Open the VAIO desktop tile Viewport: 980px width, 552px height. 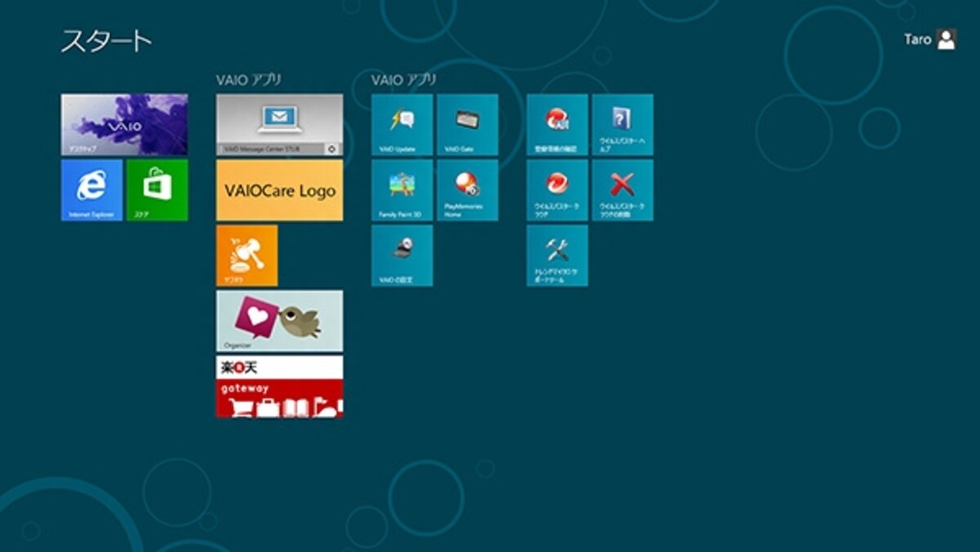click(x=124, y=125)
